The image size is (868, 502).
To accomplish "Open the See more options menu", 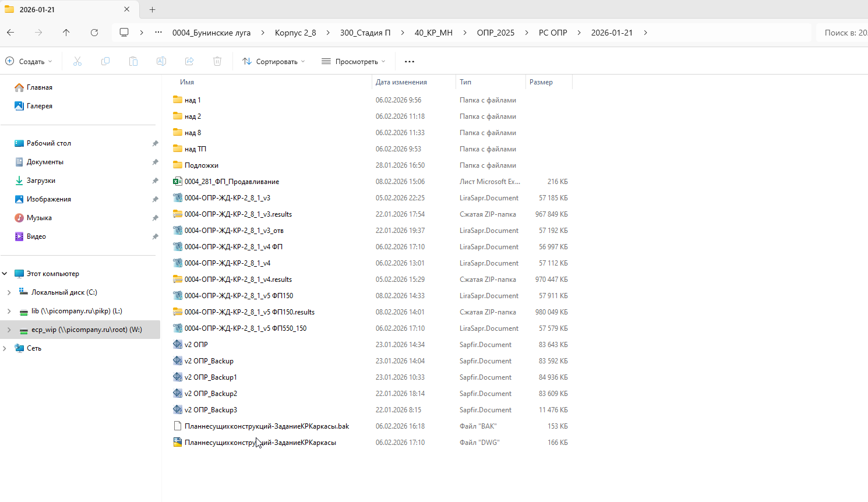I will [x=410, y=61].
